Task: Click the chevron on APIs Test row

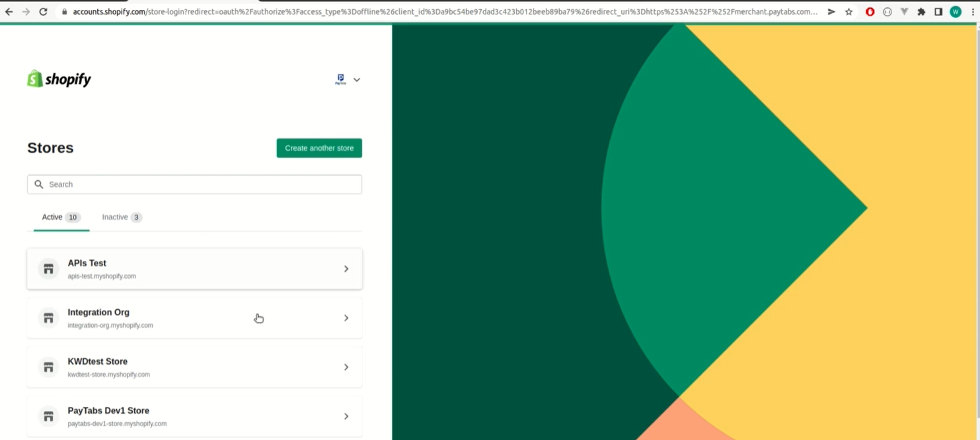Action: (x=346, y=269)
